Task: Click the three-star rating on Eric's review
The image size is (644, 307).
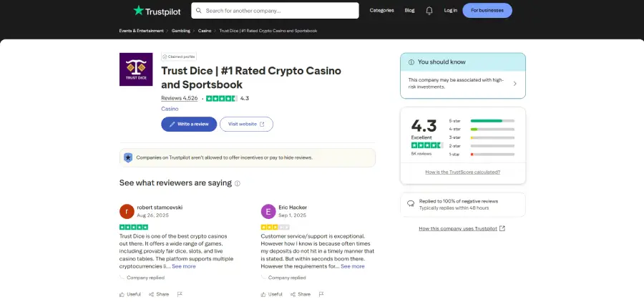Action: pyautogui.click(x=275, y=227)
